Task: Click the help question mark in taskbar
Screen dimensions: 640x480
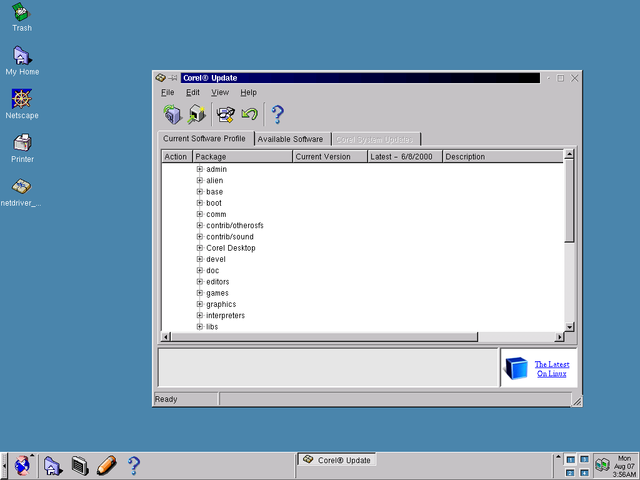Action: pyautogui.click(x=133, y=466)
